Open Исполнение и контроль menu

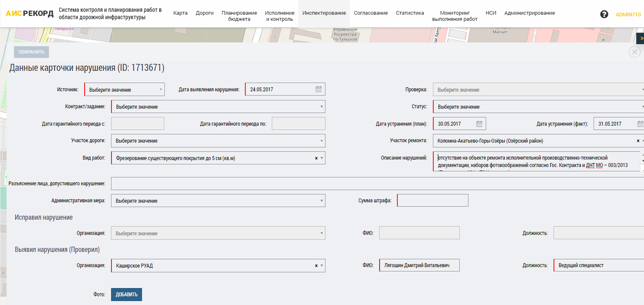pyautogui.click(x=280, y=16)
